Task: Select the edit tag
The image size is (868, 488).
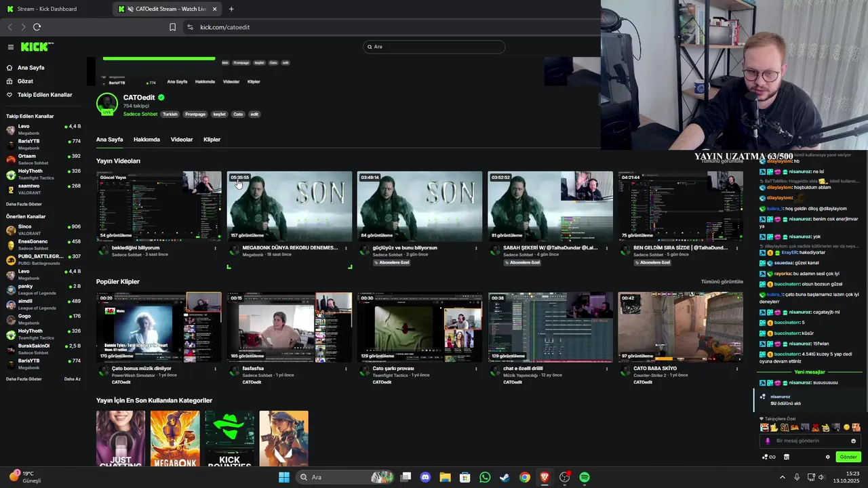Action: point(254,114)
